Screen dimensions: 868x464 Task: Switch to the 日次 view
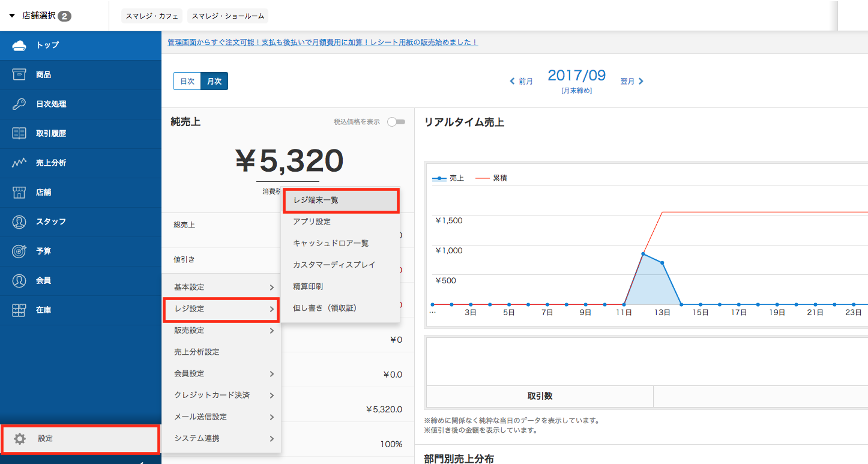click(187, 81)
